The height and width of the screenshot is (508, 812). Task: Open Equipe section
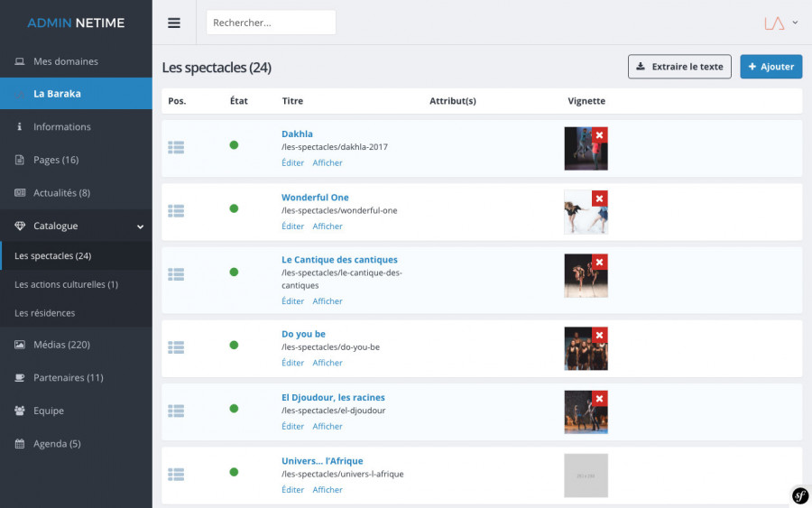pyautogui.click(x=49, y=411)
